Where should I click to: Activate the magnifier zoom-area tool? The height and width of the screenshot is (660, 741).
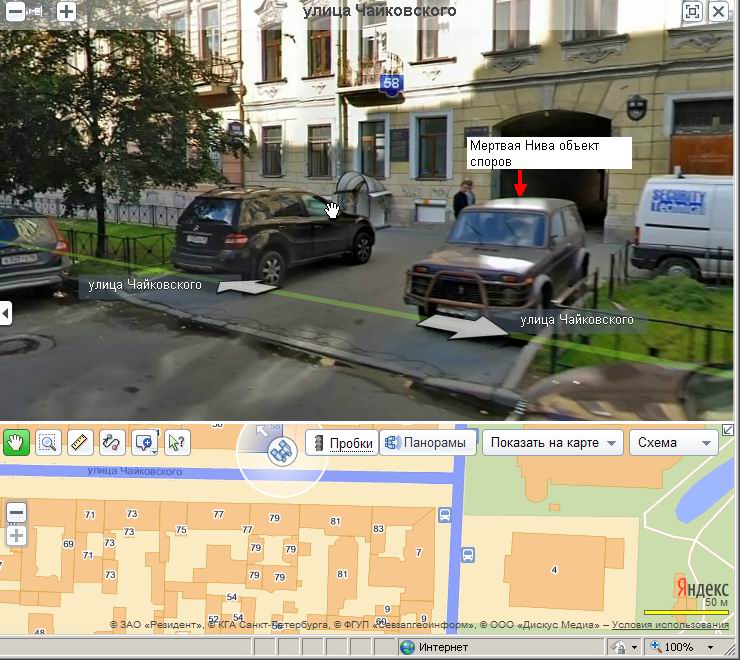pyautogui.click(x=48, y=442)
